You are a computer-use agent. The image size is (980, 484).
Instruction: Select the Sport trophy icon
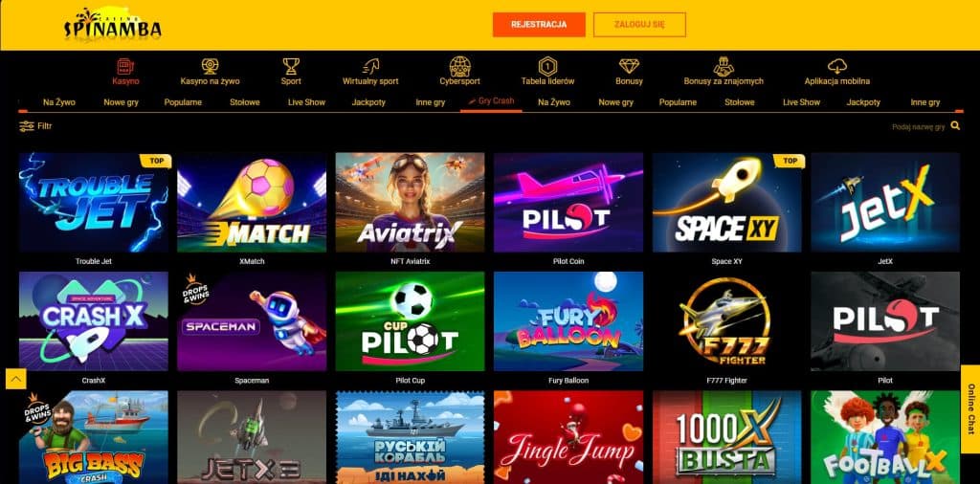(291, 66)
